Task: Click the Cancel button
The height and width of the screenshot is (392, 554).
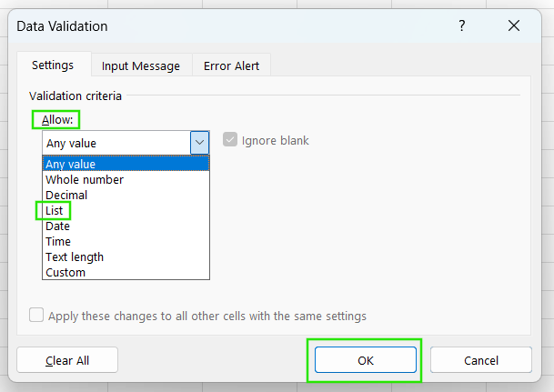Action: [481, 360]
